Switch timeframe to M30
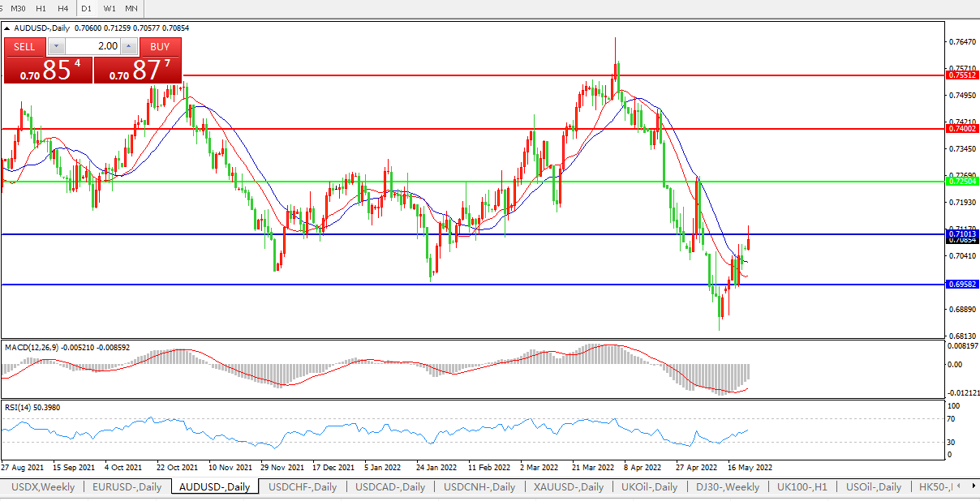The width and height of the screenshot is (980, 501). (x=18, y=8)
